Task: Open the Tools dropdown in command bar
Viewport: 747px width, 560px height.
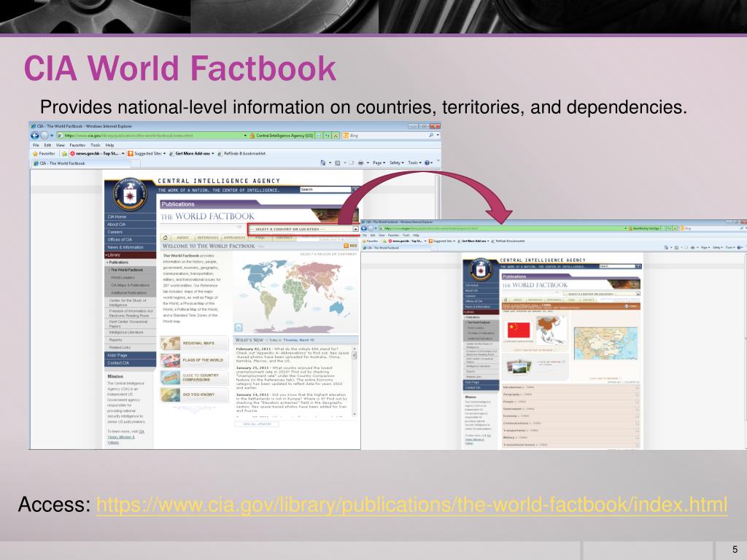Action: tap(414, 163)
